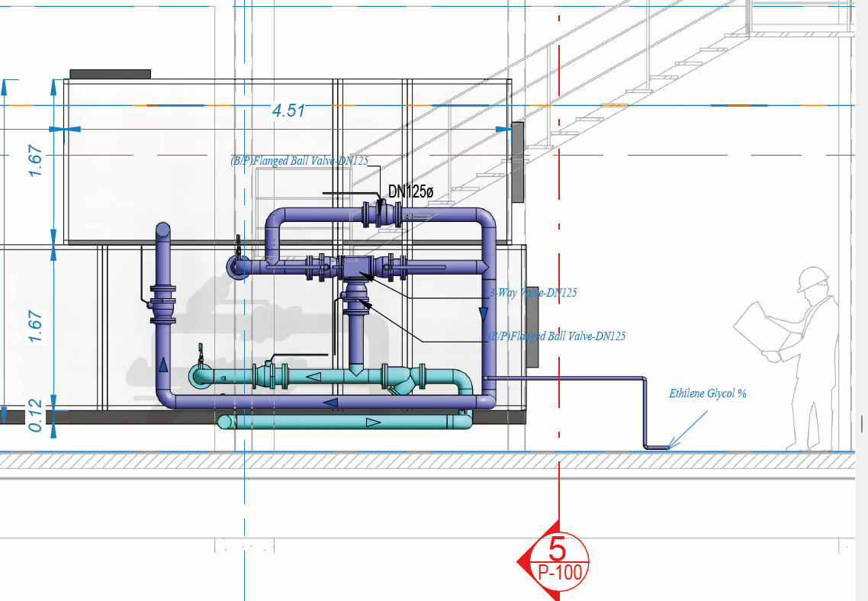Select the lower Flanged Ball Valve-DN125 label
868x601 pixels.
556,336
